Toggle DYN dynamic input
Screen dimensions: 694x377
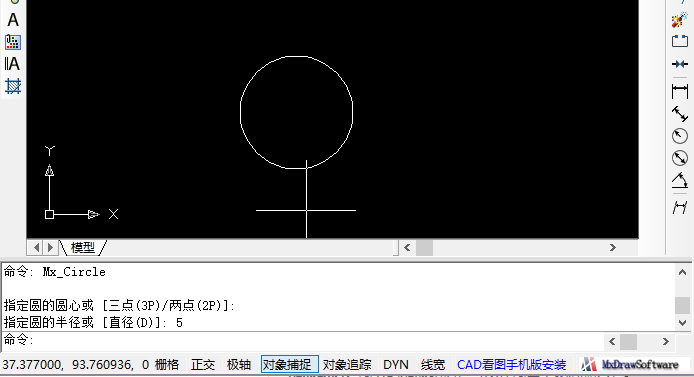396,365
